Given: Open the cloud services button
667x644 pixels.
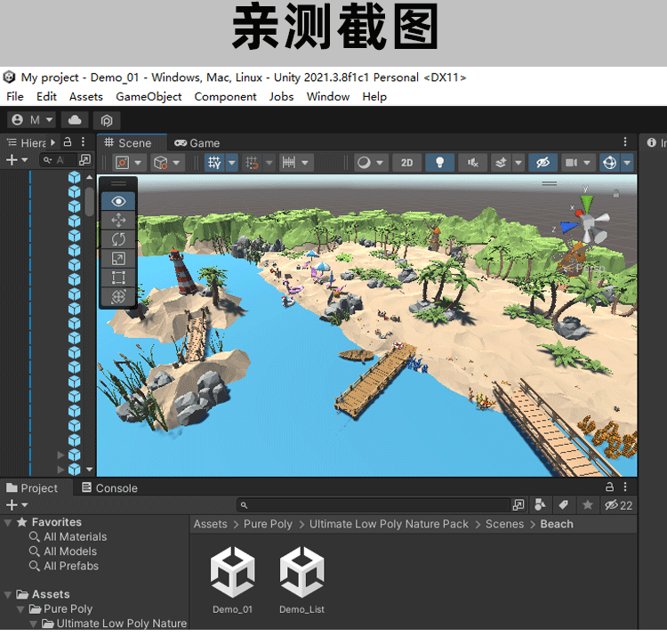Looking at the screenshot, I should point(75,120).
